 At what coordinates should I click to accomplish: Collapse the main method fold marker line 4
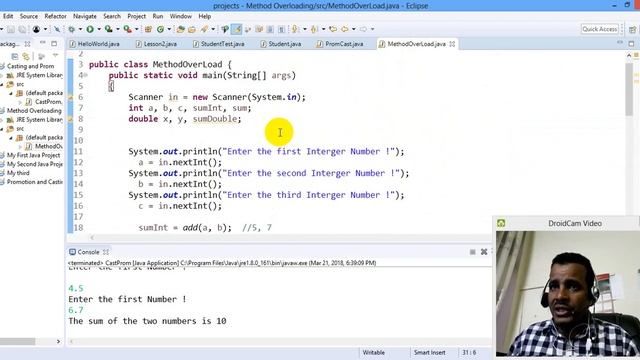[x=85, y=76]
